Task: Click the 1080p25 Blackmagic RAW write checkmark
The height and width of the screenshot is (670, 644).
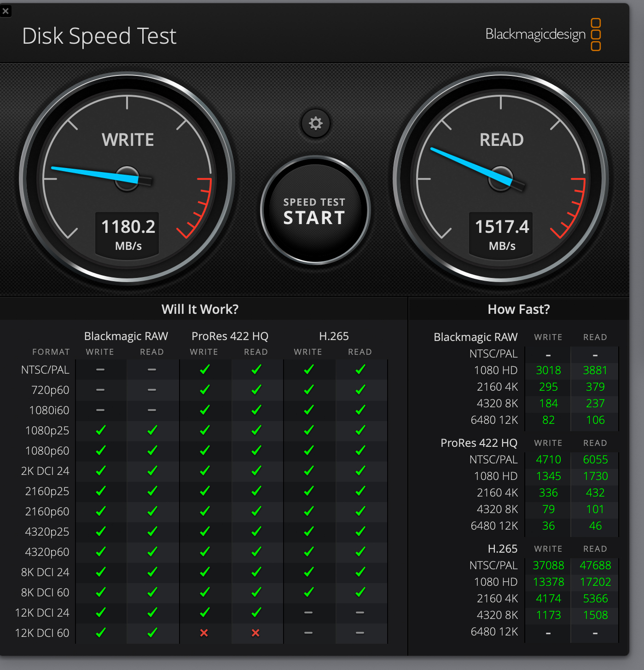Action: (100, 430)
